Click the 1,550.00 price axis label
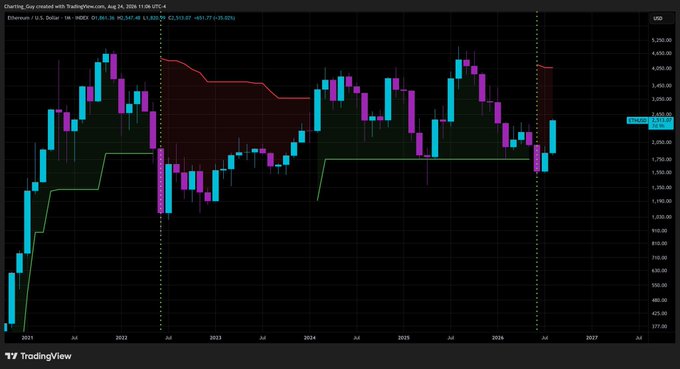680x369 pixels. 661,173
